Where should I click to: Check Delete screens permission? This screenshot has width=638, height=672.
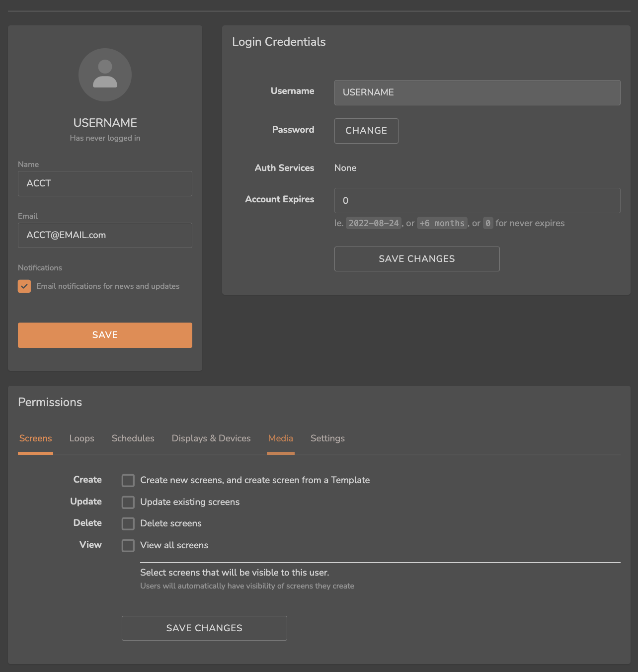point(128,523)
